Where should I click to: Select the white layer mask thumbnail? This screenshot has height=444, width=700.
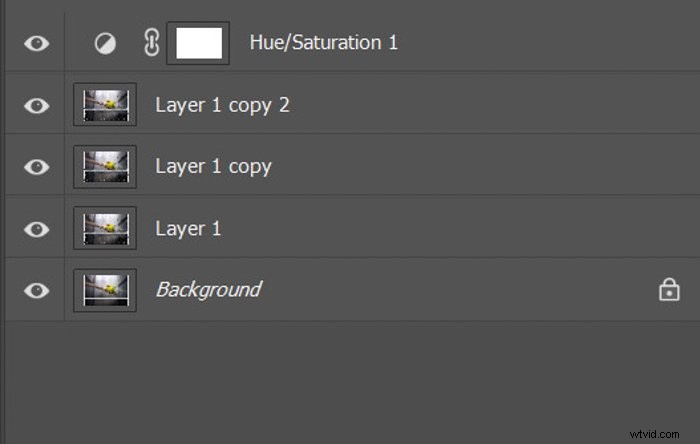198,44
